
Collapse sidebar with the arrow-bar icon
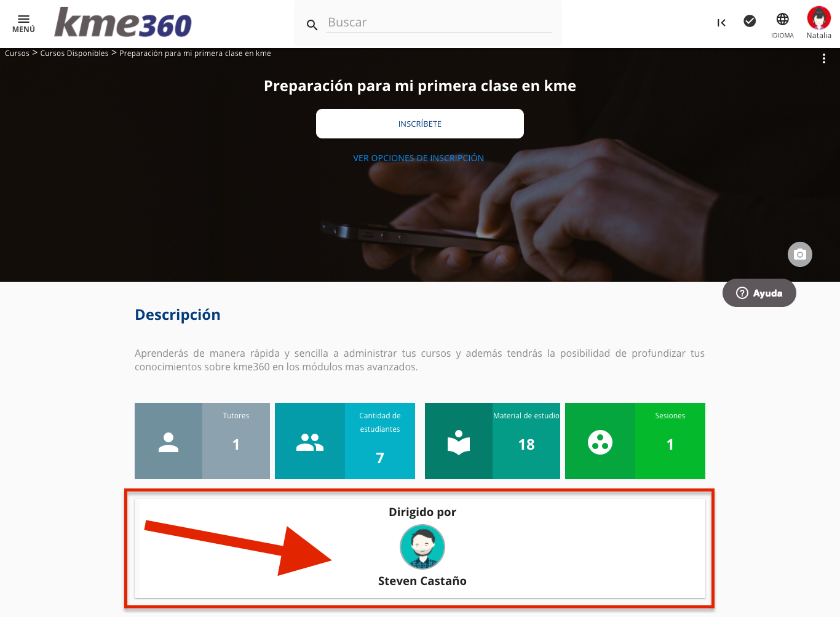[x=721, y=23]
